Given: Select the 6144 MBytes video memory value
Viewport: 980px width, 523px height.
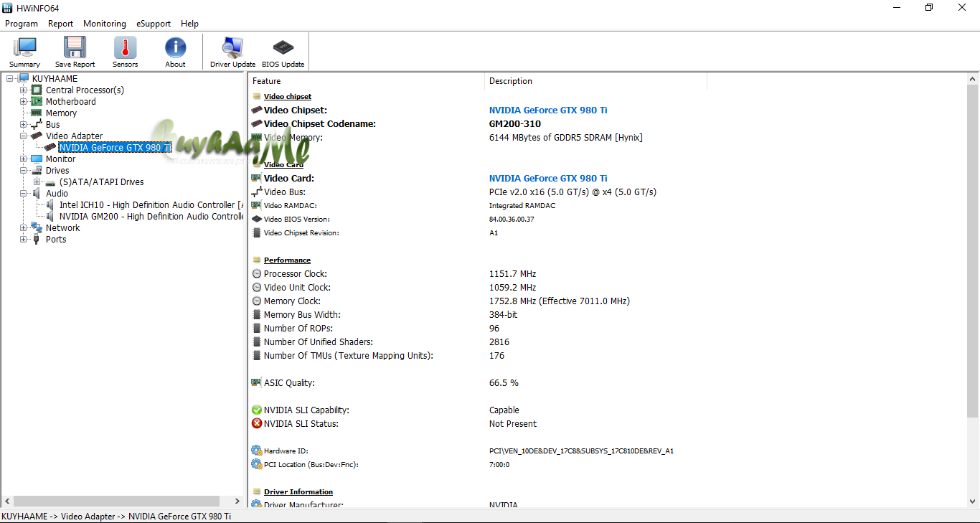Looking at the screenshot, I should (566, 137).
